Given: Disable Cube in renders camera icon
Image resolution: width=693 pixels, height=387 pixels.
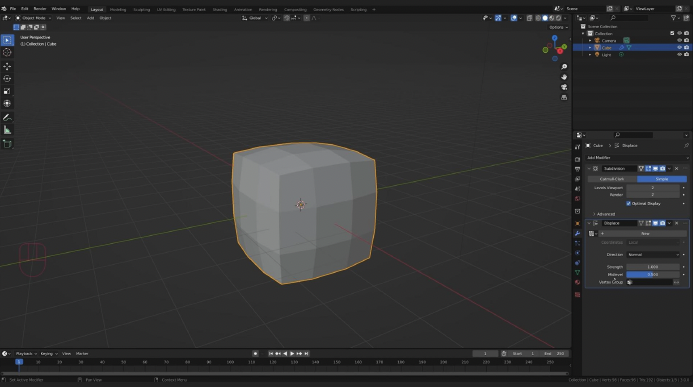Looking at the screenshot, I should click(686, 47).
